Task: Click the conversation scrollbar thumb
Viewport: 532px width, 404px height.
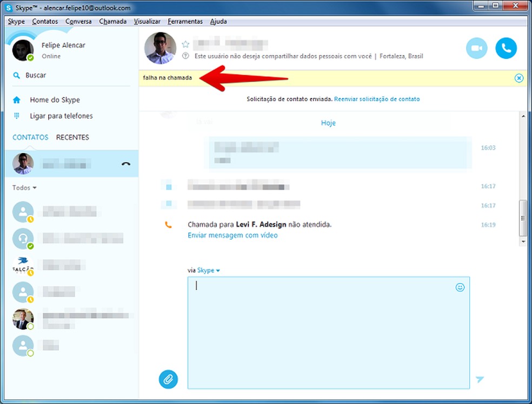Action: (523, 218)
